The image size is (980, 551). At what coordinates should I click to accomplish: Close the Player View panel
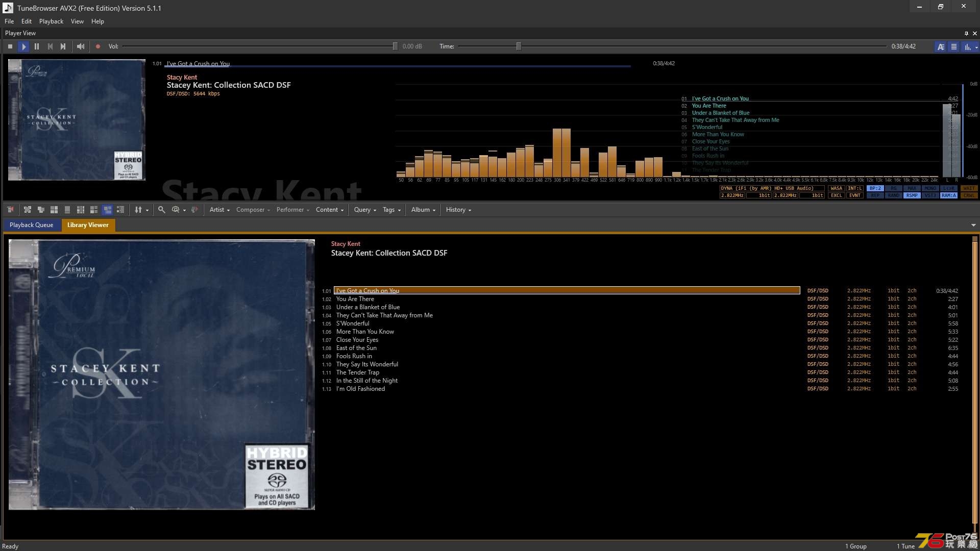975,33
